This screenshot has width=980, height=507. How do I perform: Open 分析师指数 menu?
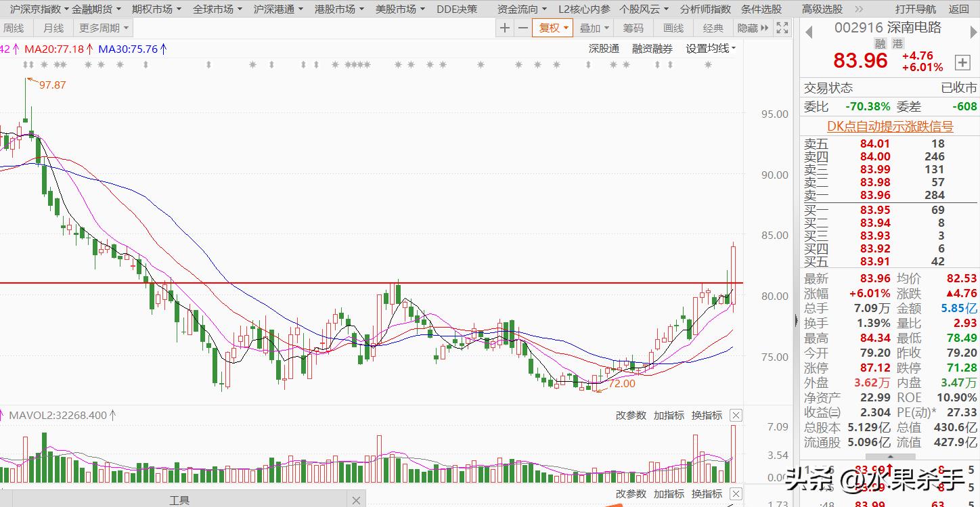point(705,9)
